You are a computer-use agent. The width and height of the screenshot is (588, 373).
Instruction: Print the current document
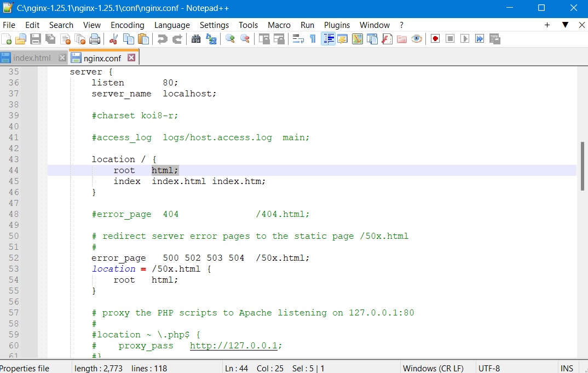point(94,38)
